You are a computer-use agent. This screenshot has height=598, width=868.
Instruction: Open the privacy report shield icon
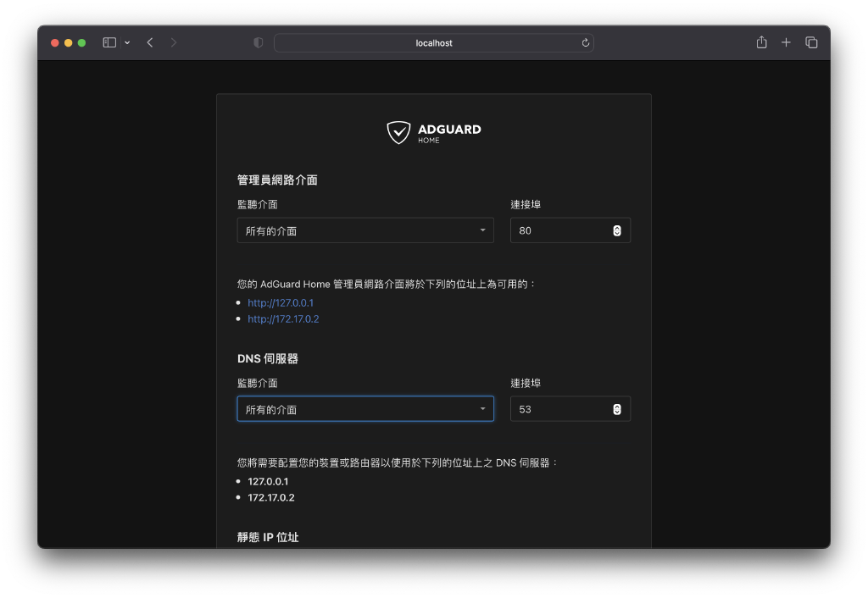coord(258,42)
